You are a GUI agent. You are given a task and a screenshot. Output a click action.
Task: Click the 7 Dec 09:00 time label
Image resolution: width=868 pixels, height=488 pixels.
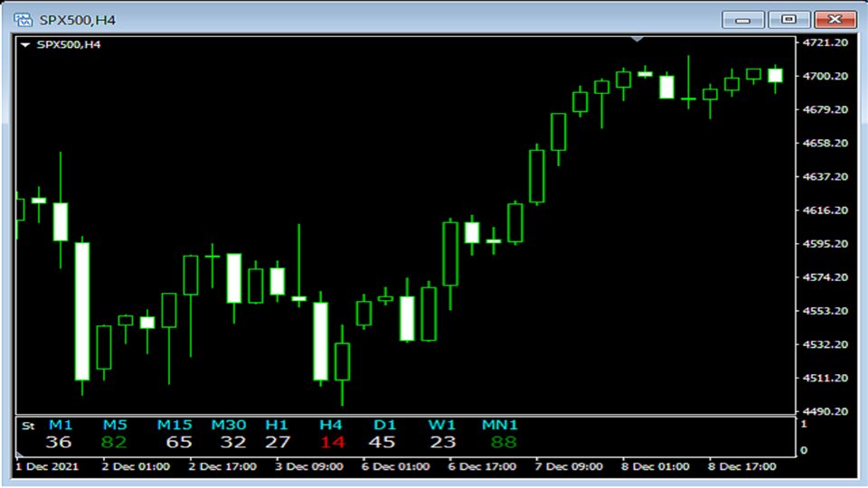click(569, 466)
